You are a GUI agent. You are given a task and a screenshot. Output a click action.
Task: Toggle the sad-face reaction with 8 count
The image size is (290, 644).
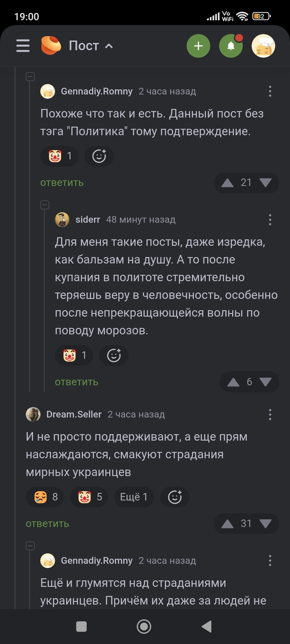(45, 497)
